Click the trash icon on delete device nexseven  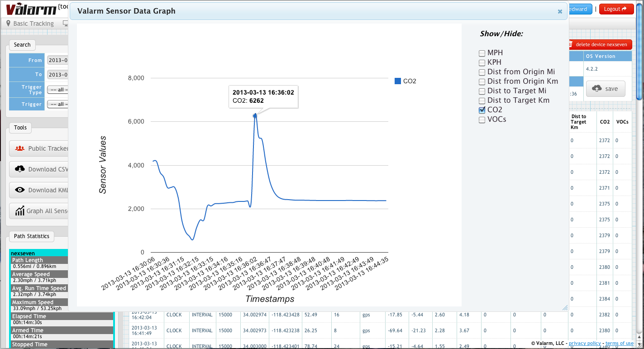(571, 44)
